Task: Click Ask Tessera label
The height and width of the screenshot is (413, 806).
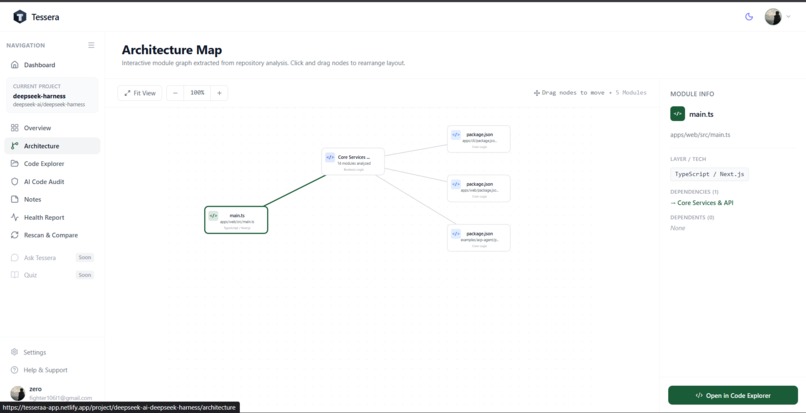Action: tap(40, 258)
